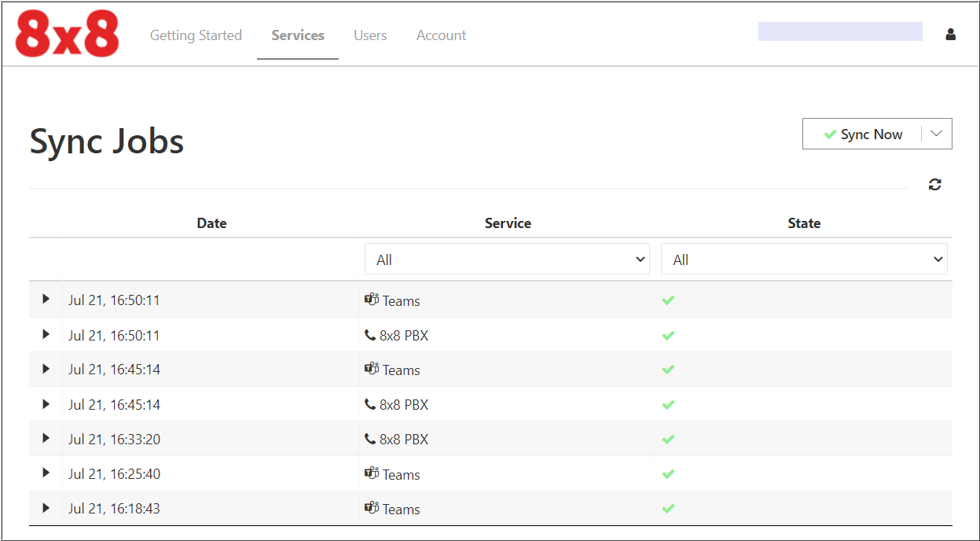Expand the 16:18:43 Teams sync job
This screenshot has height=541, width=980.
point(46,508)
